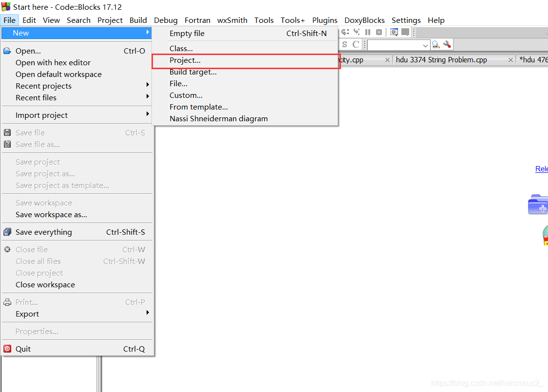Click the magnifier search icon in toolbar
The height and width of the screenshot is (392, 548).
436,44
